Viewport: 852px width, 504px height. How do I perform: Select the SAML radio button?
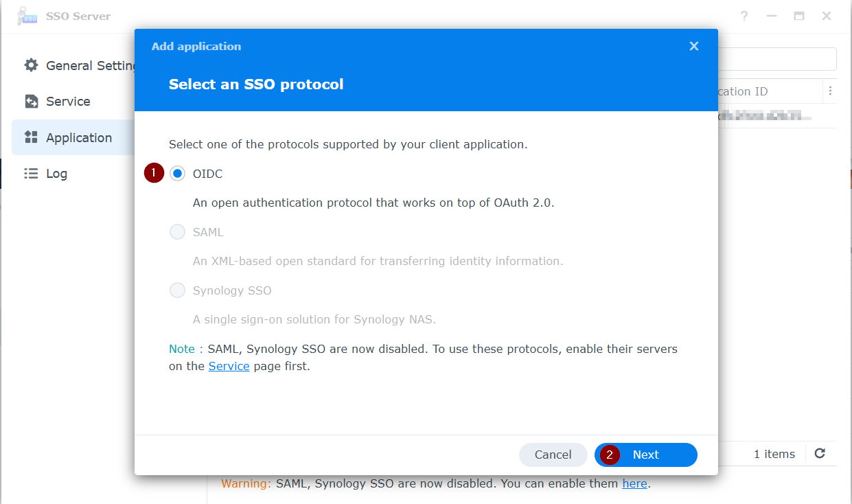coord(177,232)
